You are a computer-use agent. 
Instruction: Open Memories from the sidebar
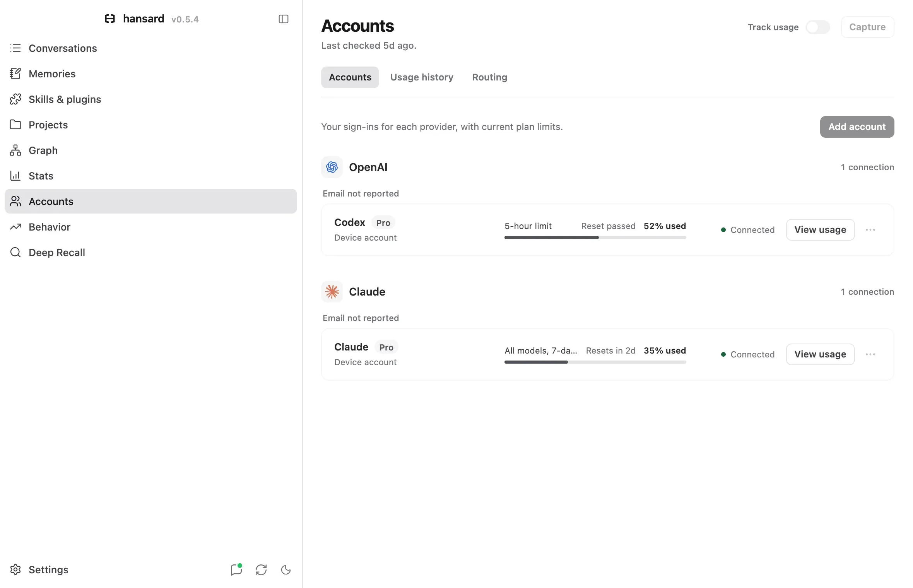point(151,73)
